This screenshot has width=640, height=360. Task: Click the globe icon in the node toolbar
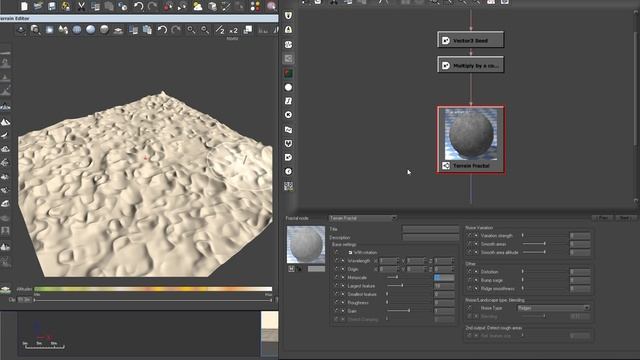(x=288, y=44)
